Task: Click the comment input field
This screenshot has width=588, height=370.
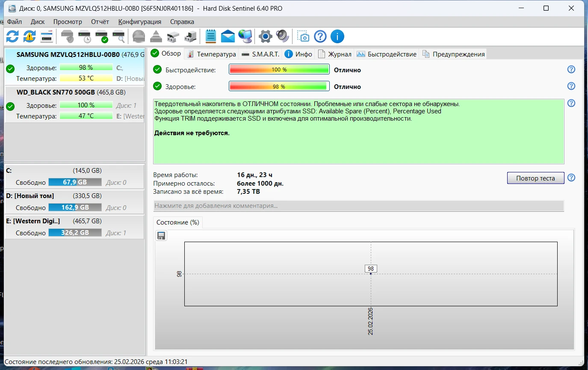Action: point(358,206)
